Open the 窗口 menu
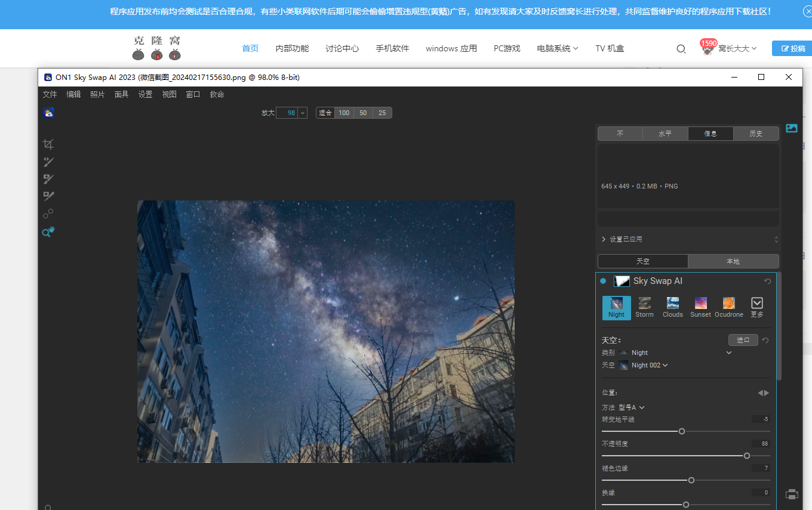 (193, 94)
